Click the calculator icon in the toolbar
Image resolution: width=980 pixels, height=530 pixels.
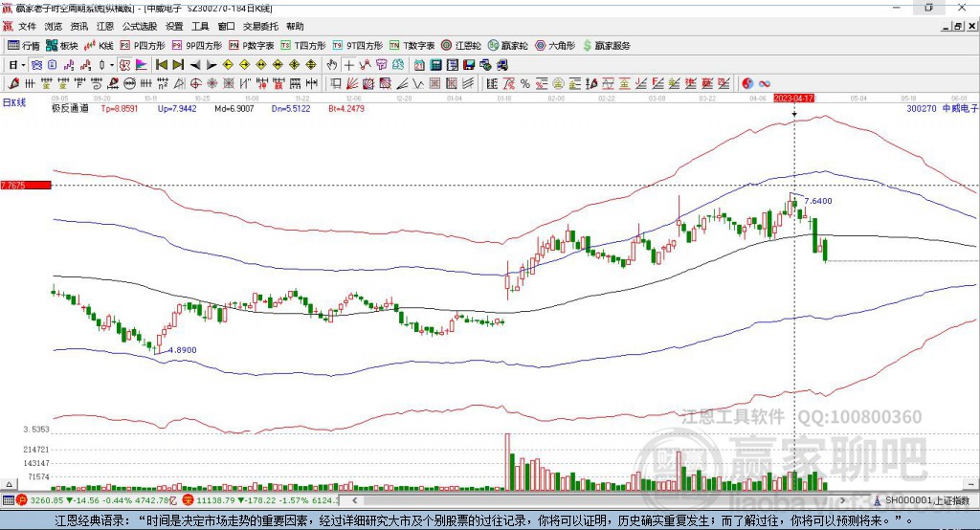coord(435,65)
